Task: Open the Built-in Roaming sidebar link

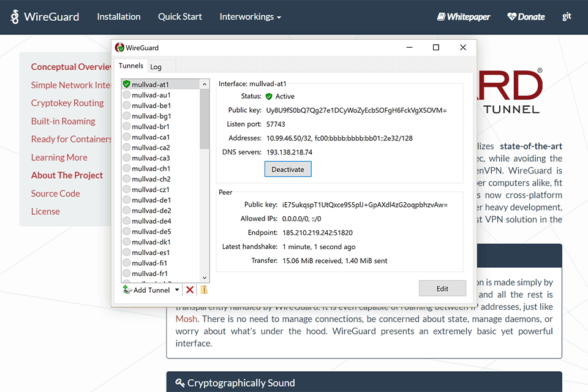Action: pos(63,121)
